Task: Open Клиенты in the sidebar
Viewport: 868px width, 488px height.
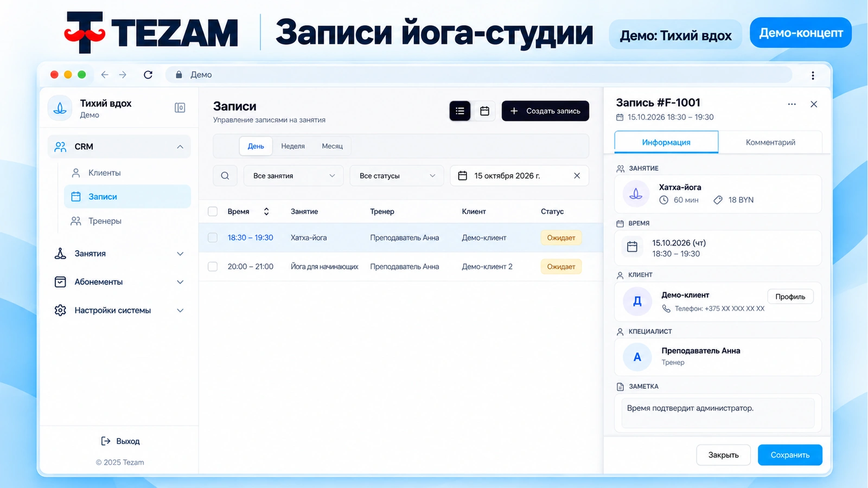Action: pyautogui.click(x=127, y=173)
